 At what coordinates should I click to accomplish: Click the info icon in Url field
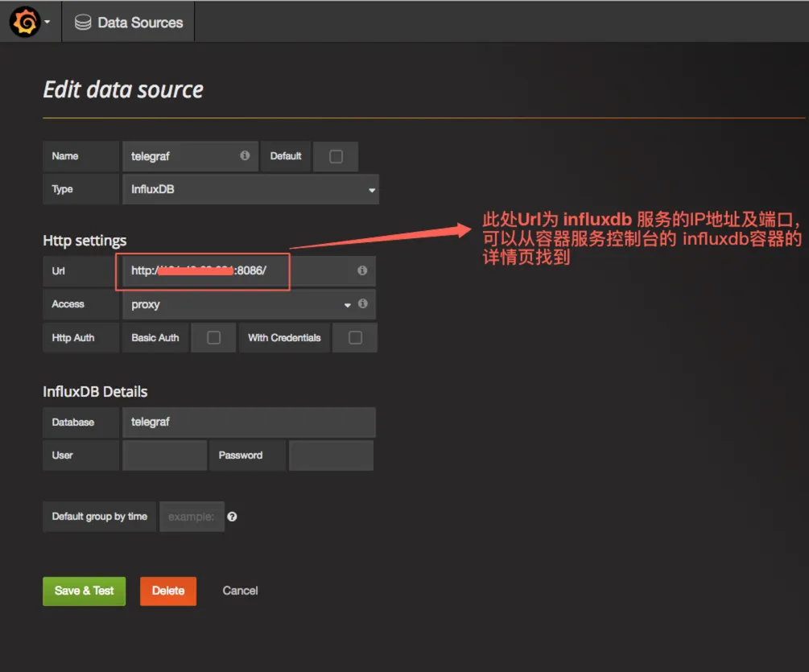pos(362,270)
